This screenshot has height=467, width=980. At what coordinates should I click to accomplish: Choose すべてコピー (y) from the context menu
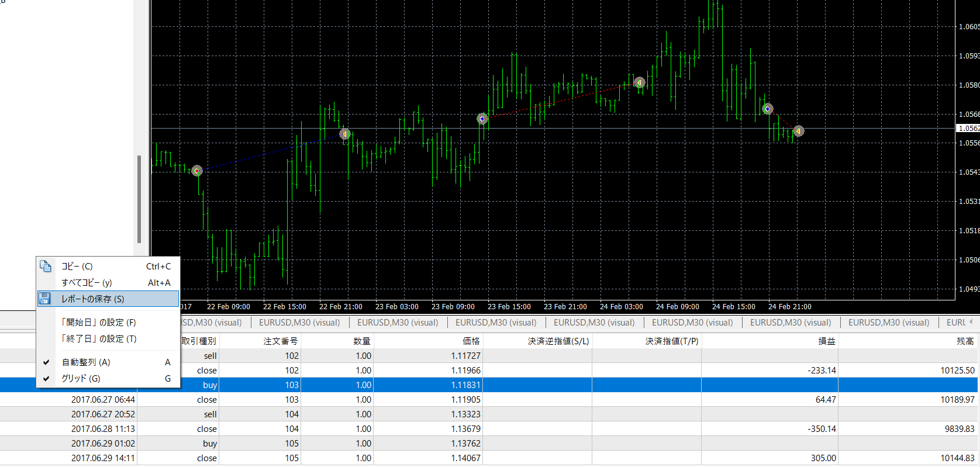click(87, 283)
